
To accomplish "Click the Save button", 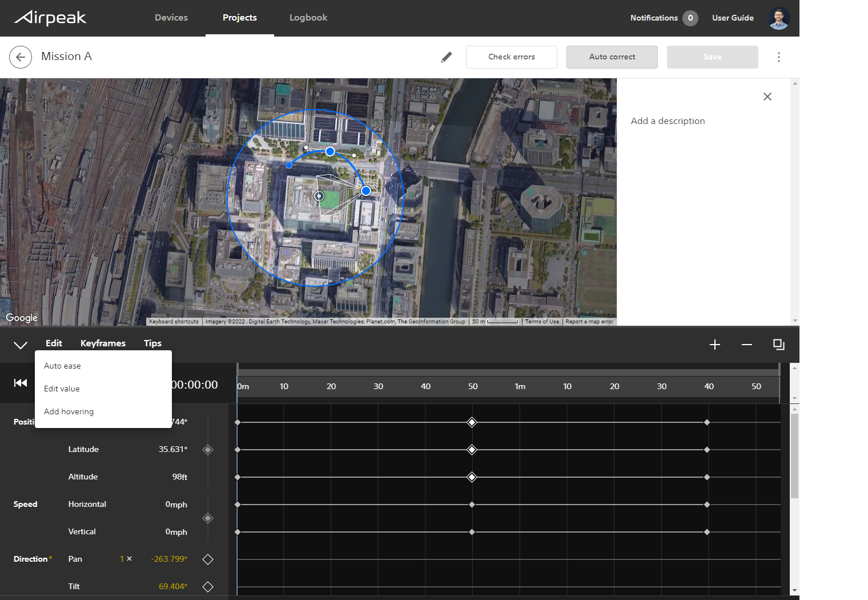I will click(x=713, y=57).
